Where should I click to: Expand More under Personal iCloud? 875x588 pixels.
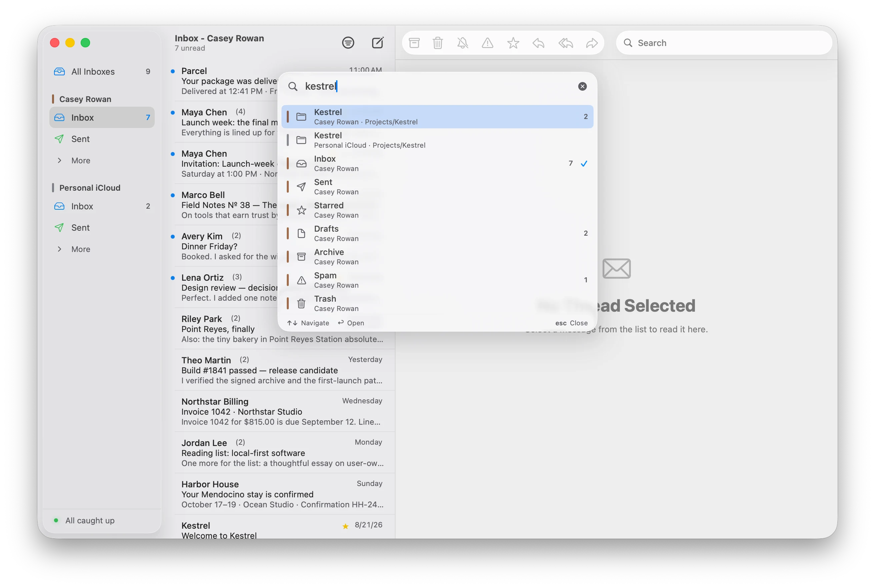click(x=102, y=249)
